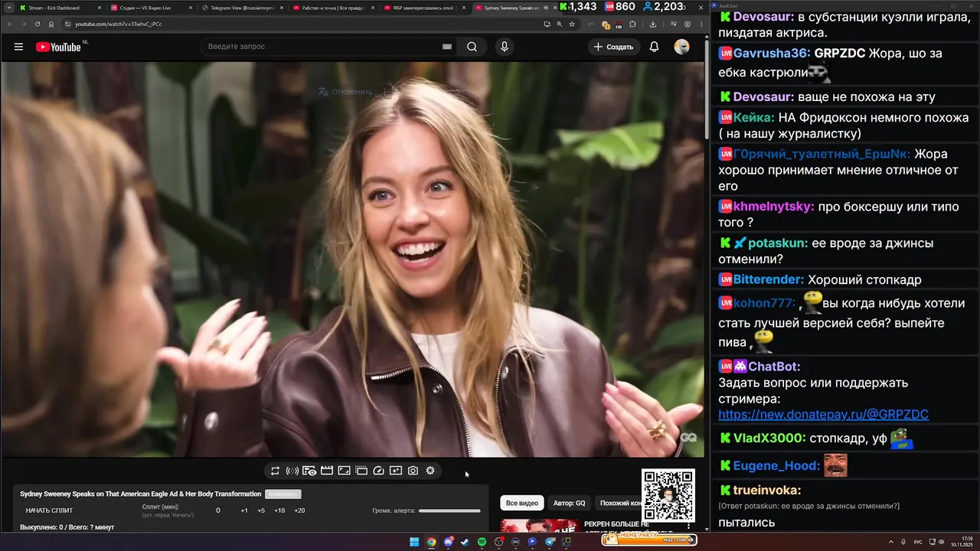Add +10 minutes to the split
980x551 pixels.
pos(279,510)
